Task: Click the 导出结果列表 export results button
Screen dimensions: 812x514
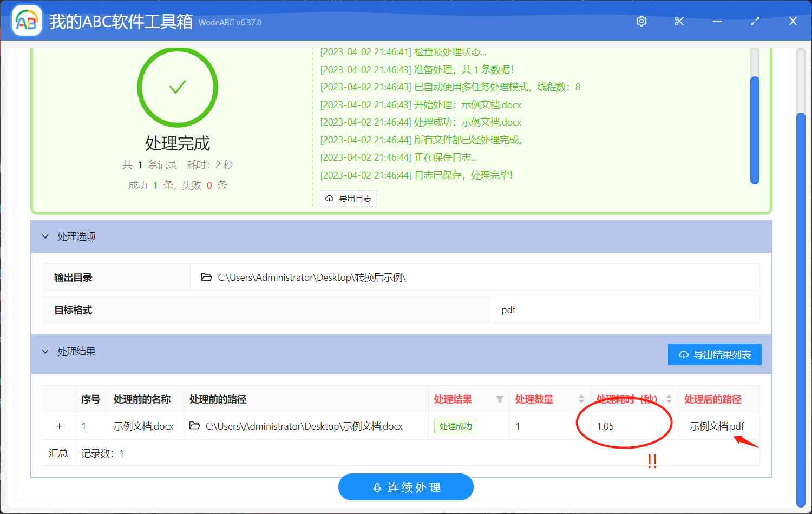Action: [715, 354]
